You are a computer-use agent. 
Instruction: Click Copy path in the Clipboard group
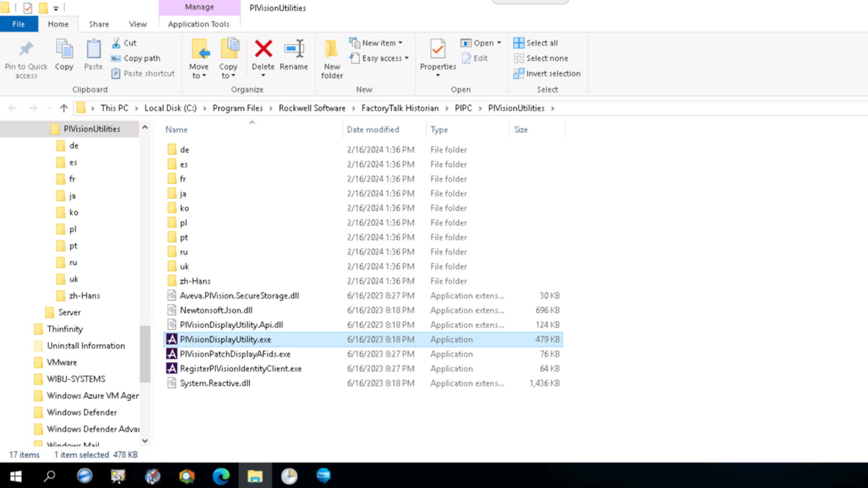(136, 58)
